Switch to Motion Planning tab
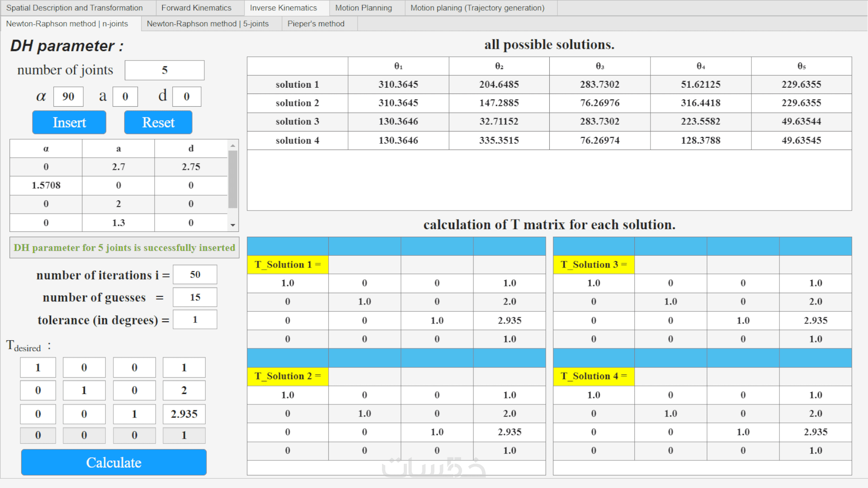This screenshot has width=868, height=488. [363, 8]
